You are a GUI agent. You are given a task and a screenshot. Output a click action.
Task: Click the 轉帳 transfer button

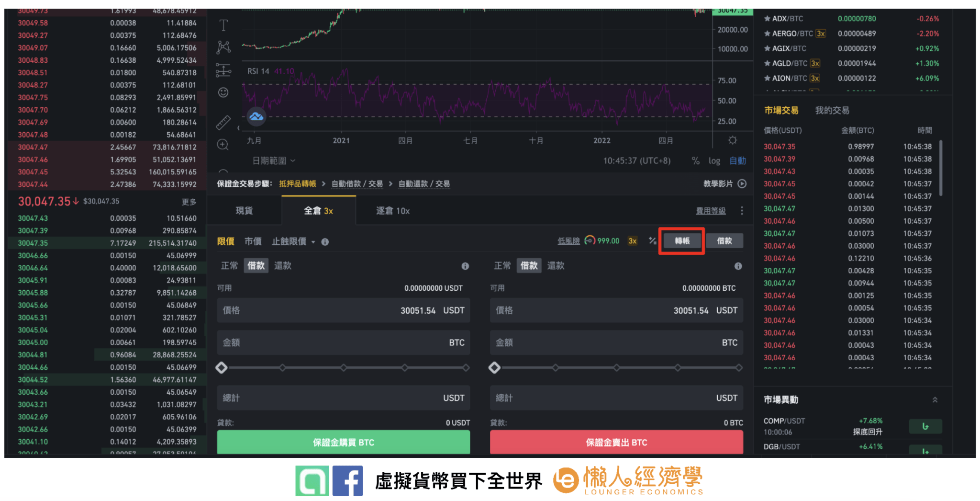click(682, 241)
